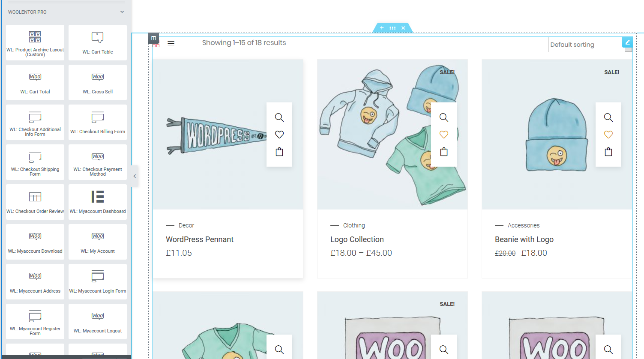Click the blue edit widget pencil icon
The height and width of the screenshot is (359, 644).
coord(627,42)
